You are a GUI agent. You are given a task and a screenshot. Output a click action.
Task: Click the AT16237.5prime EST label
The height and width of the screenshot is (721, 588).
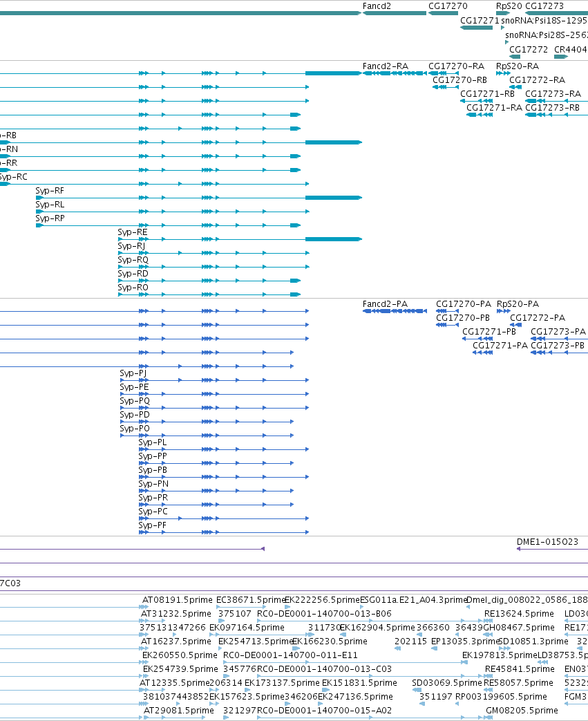(x=176, y=642)
